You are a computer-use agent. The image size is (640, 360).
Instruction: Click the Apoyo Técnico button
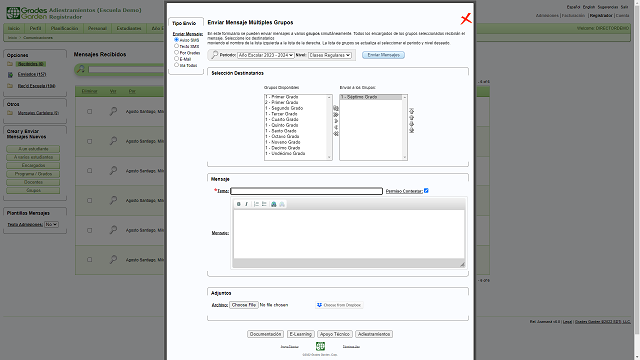point(335,334)
